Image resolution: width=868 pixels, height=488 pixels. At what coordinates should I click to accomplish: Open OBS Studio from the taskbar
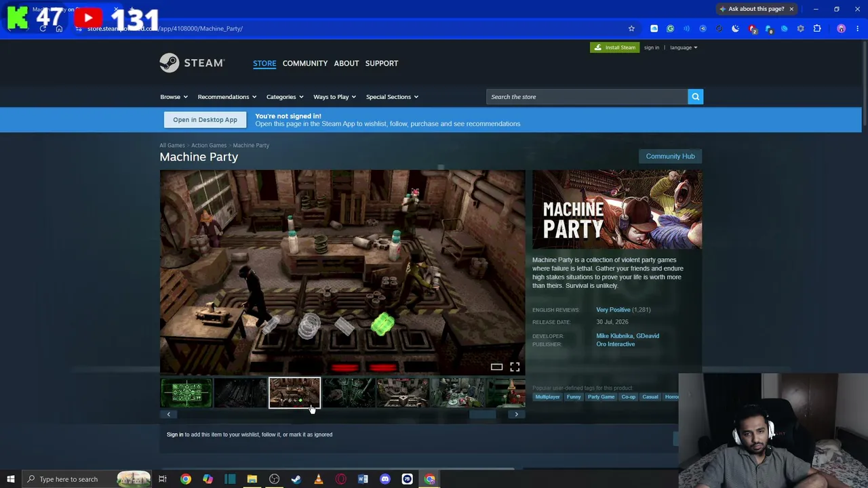(274, 479)
